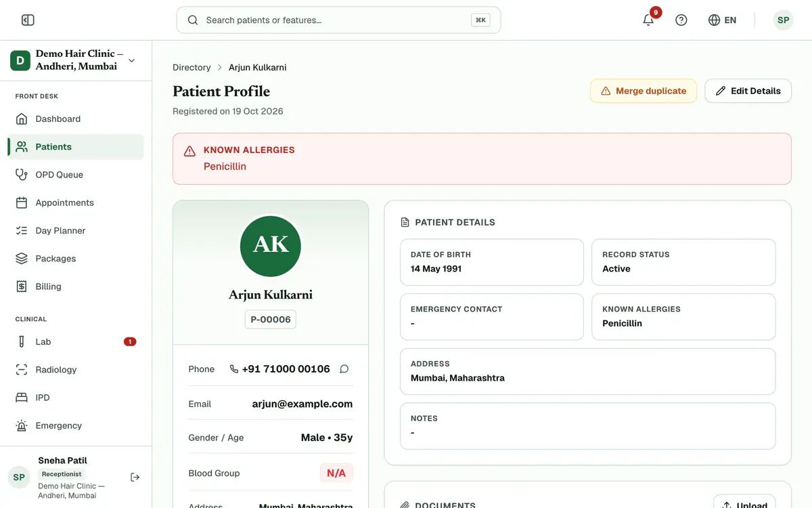This screenshot has width=812, height=508.
Task: Open Lab in sidebar
Action: [x=76, y=342]
